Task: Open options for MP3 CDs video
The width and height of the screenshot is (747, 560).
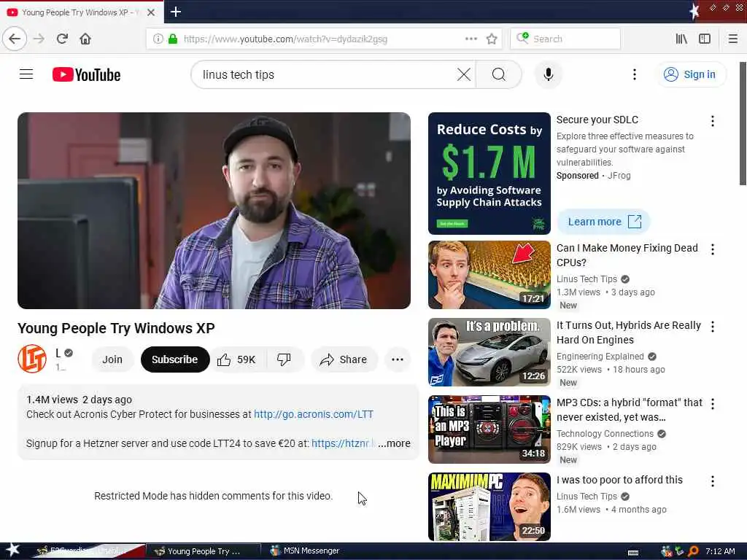Action: click(x=712, y=404)
